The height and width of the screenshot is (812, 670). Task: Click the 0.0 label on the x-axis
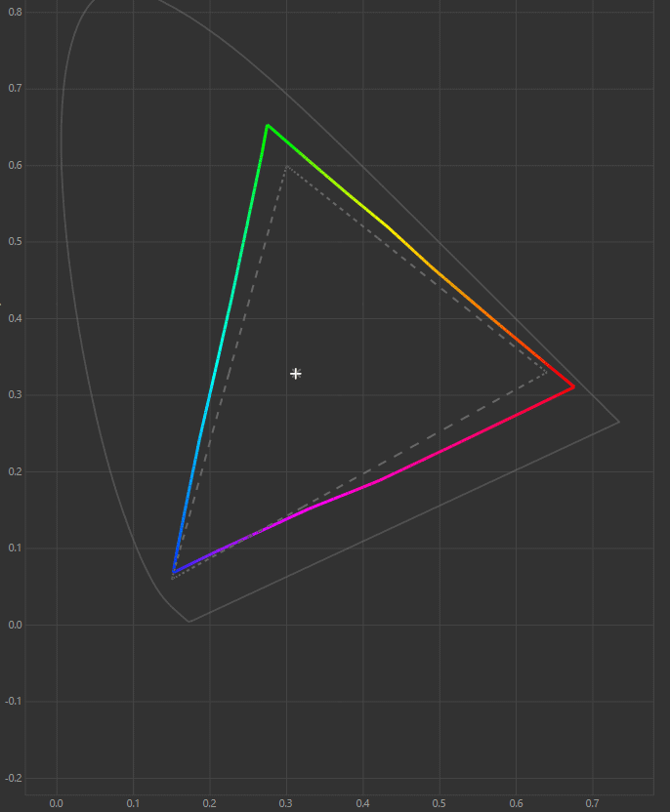tap(57, 803)
